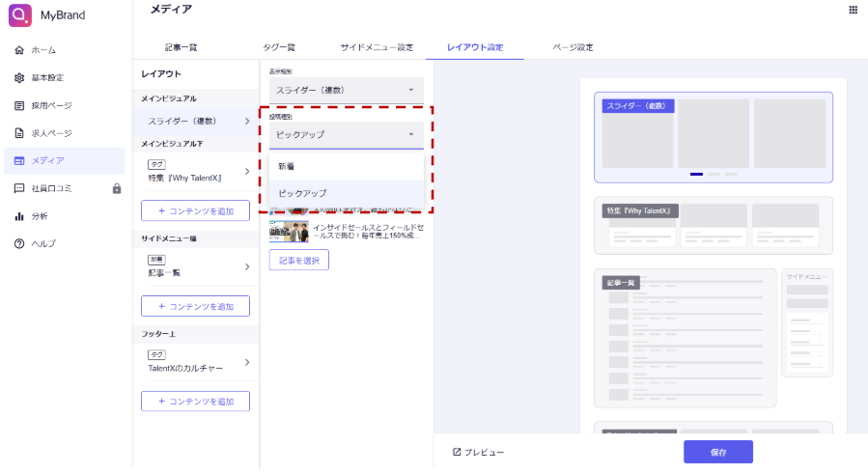
Task: Expand the 投稿種別 ピックアップ dropdown
Action: (346, 134)
